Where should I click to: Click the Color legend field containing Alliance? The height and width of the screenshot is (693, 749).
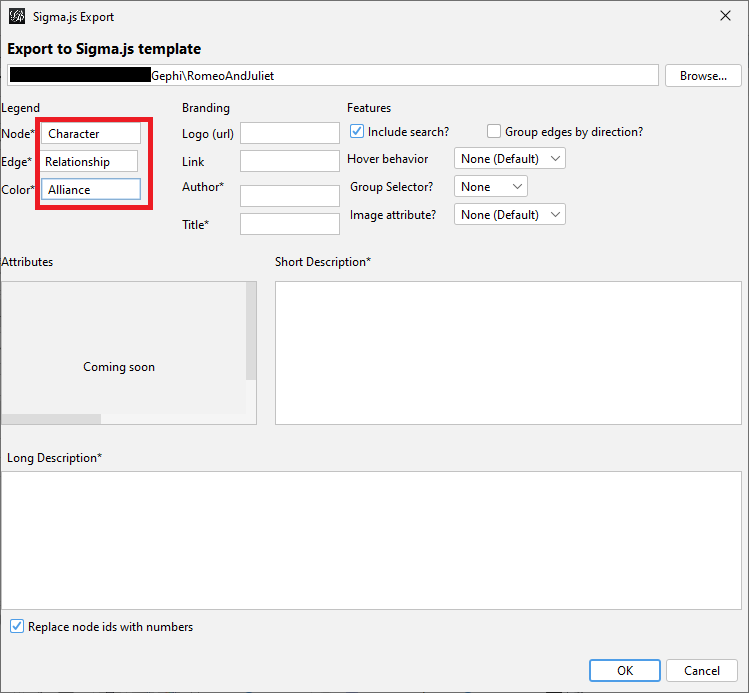[x=91, y=189]
